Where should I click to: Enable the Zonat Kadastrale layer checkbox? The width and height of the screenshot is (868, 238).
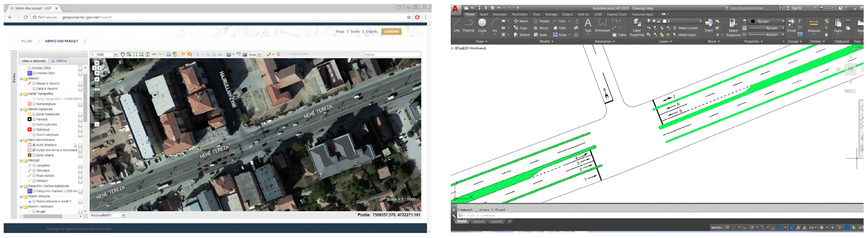pyautogui.click(x=34, y=114)
